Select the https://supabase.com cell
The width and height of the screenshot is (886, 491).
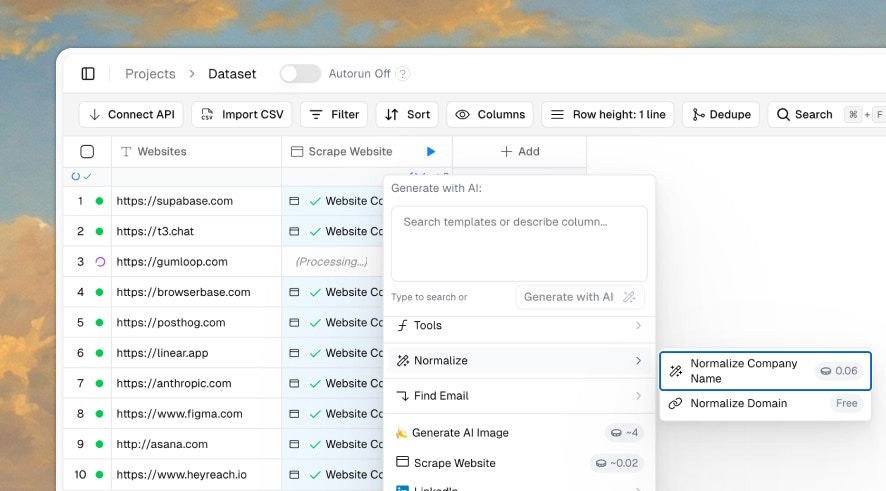[x=196, y=201]
